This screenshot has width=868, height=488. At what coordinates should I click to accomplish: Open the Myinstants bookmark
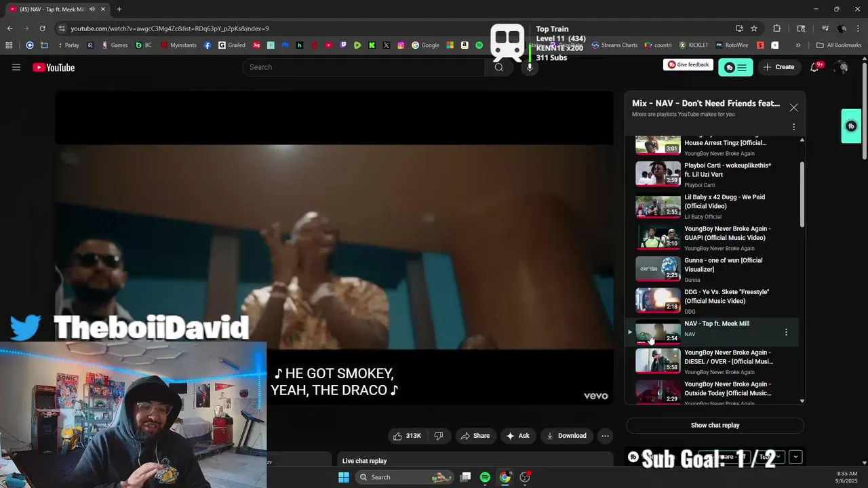178,45
